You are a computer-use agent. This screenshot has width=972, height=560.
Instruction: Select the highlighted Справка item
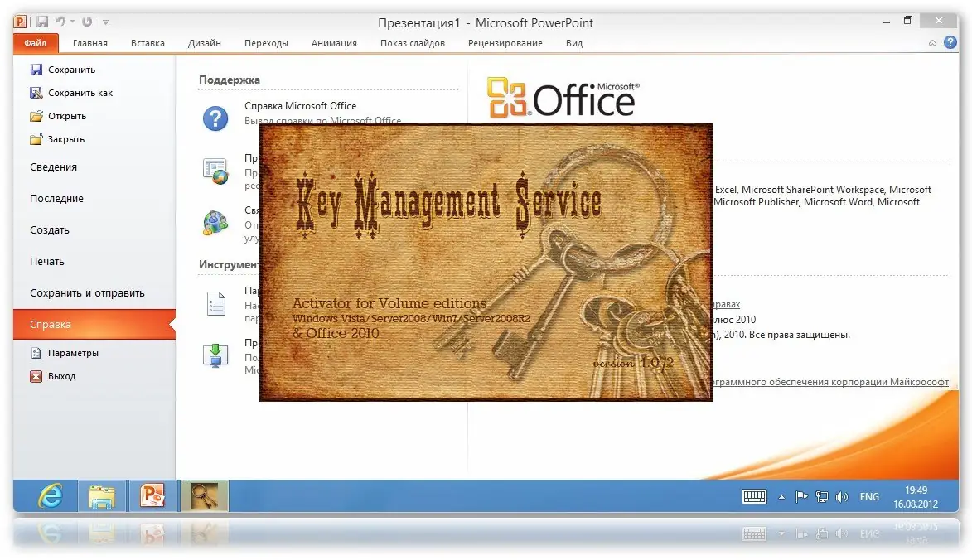pyautogui.click(x=94, y=325)
